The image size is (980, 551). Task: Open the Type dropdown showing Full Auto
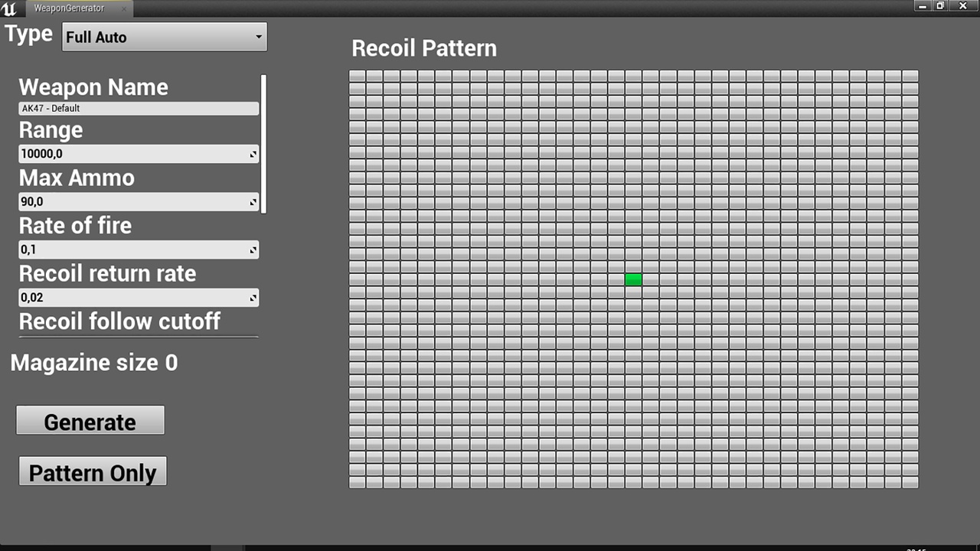pyautogui.click(x=164, y=37)
